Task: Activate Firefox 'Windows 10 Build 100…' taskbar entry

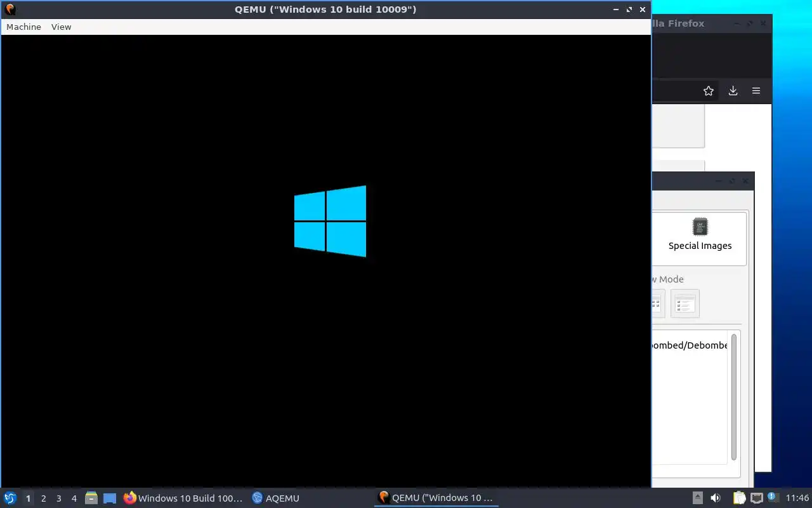Action: click(183, 498)
